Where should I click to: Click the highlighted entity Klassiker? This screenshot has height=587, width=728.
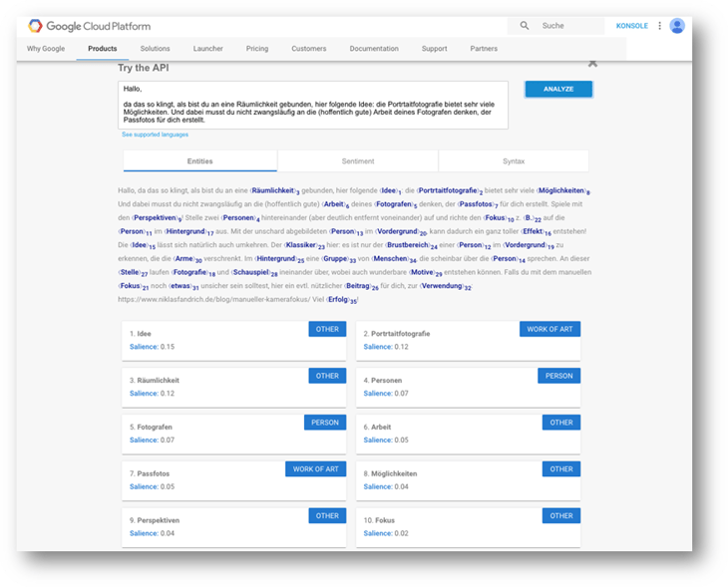[x=301, y=244]
